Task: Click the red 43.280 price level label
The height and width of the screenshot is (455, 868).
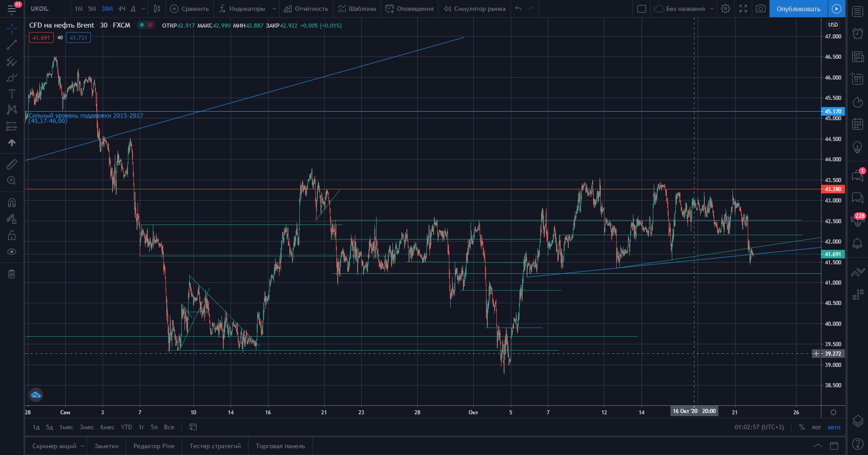Action: tap(832, 189)
